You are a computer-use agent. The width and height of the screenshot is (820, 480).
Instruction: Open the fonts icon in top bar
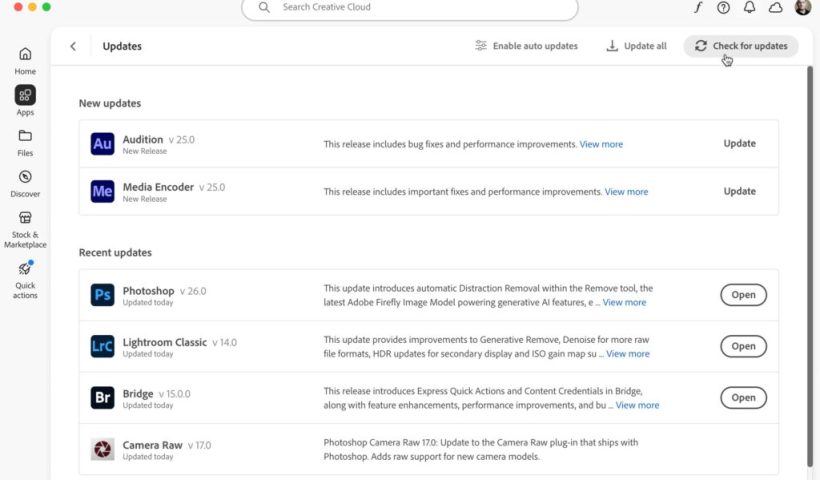click(x=698, y=8)
